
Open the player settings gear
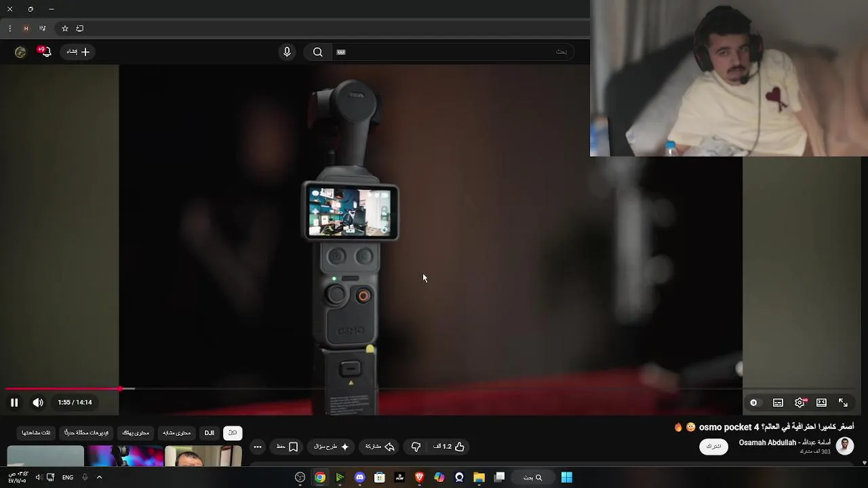(800, 403)
